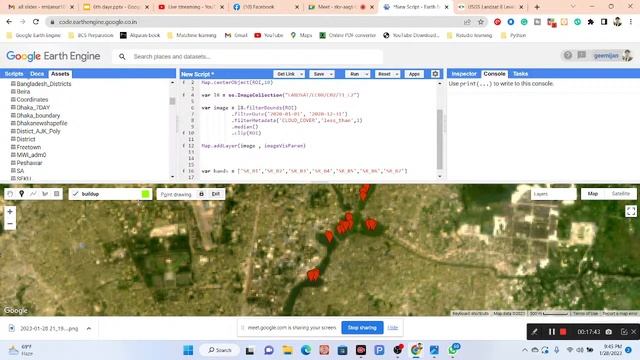The width and height of the screenshot is (640, 360).
Task: Select the Freetown asset
Action: [29, 147]
